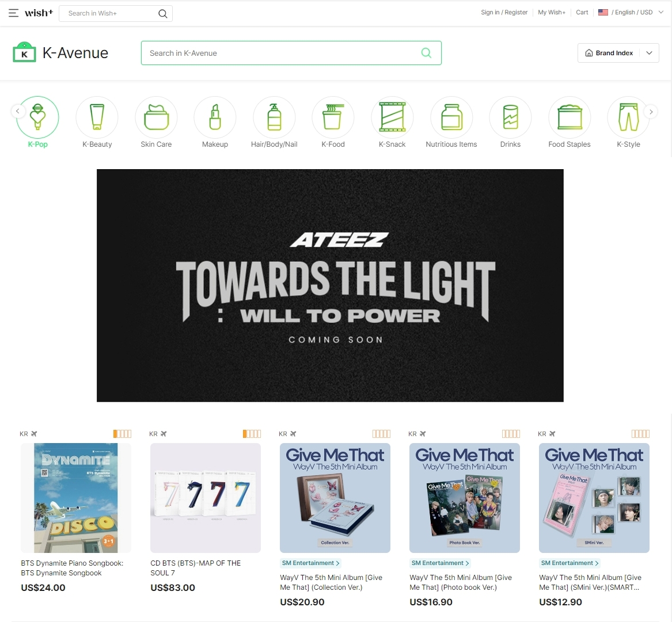The width and height of the screenshot is (672, 622).
Task: Click the Sign in / Register link
Action: tap(504, 12)
